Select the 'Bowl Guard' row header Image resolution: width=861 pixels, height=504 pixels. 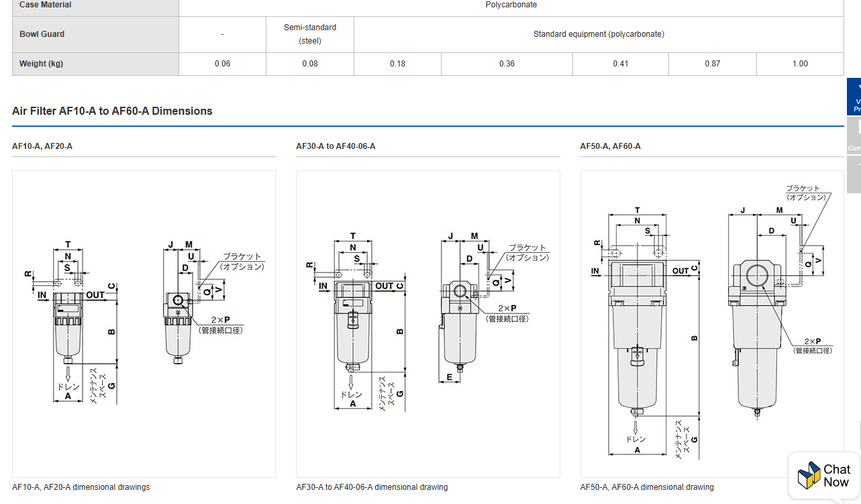pos(95,34)
